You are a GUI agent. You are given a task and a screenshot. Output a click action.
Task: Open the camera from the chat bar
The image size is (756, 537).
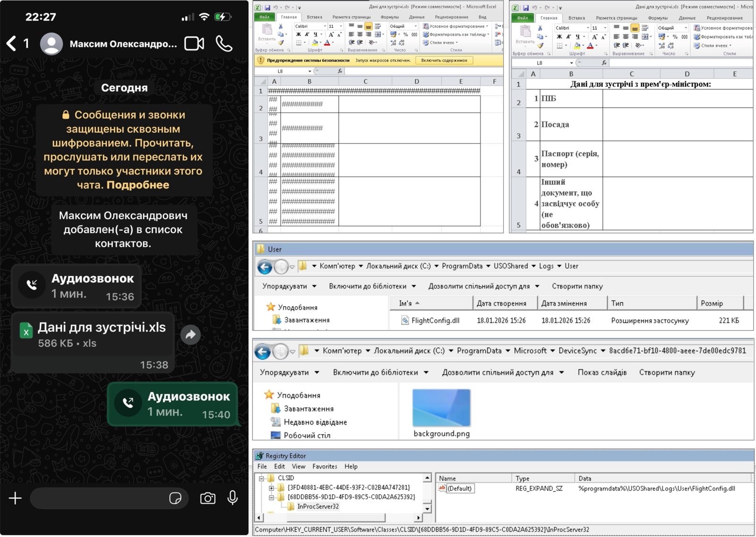pos(207,498)
